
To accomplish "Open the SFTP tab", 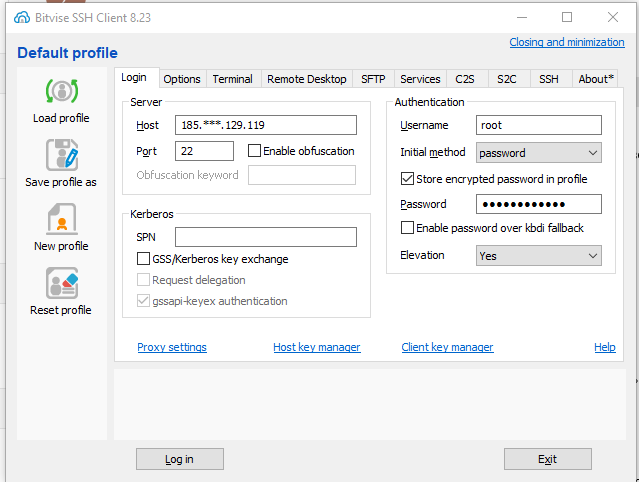I will tap(373, 79).
